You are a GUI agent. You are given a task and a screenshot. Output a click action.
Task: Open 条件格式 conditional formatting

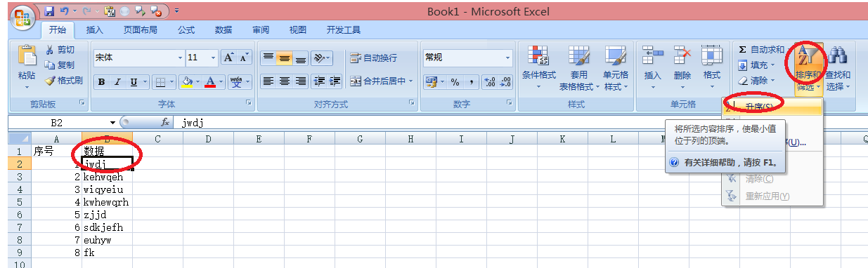click(539, 68)
